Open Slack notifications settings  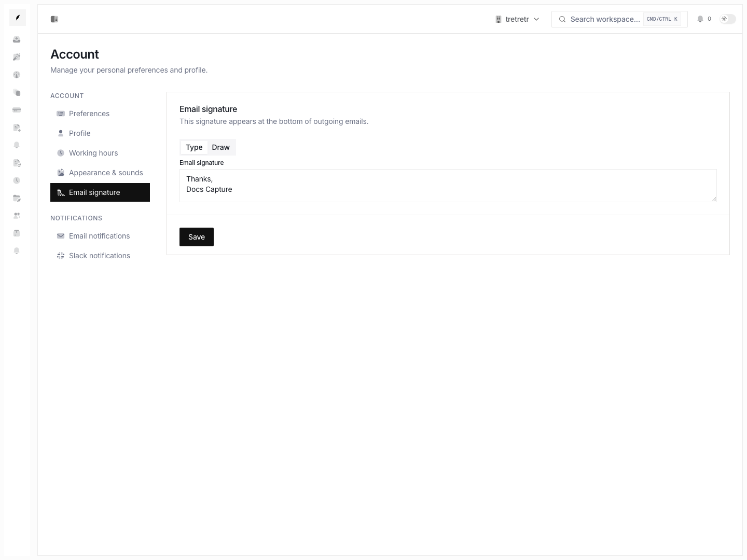pos(100,256)
